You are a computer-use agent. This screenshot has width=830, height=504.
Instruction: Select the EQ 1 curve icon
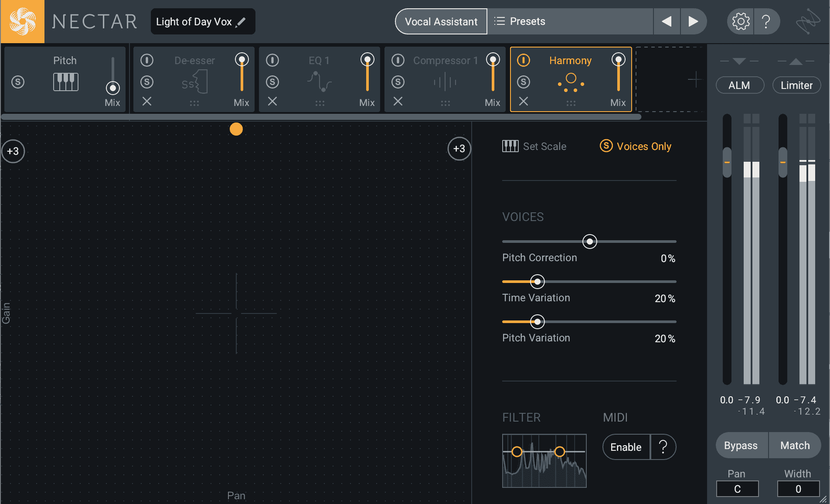pyautogui.click(x=320, y=82)
